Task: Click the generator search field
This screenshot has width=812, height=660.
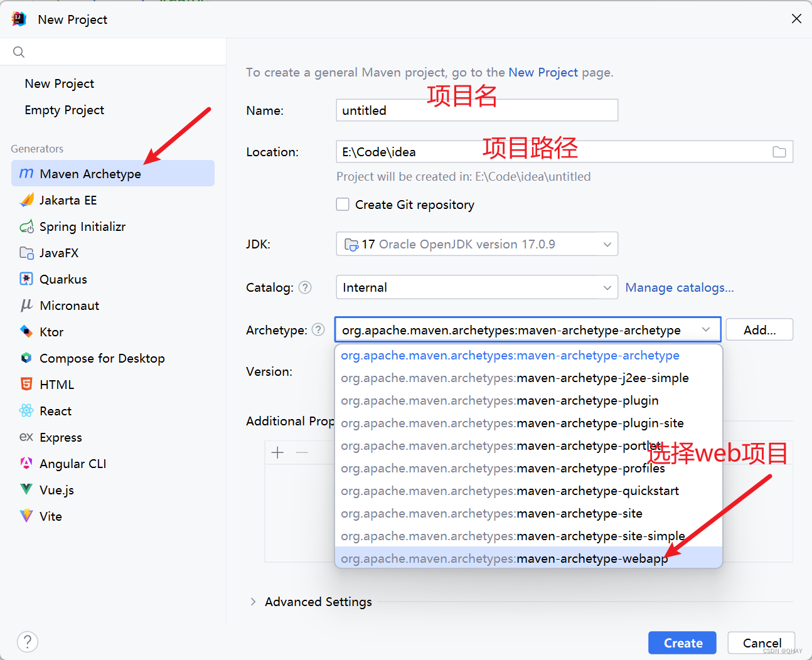Action: (113, 52)
